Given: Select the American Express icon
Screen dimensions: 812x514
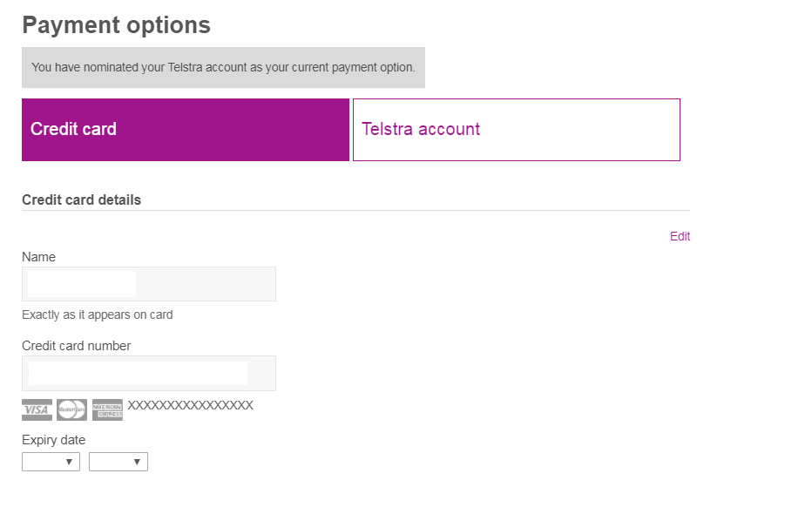Looking at the screenshot, I should (107, 409).
